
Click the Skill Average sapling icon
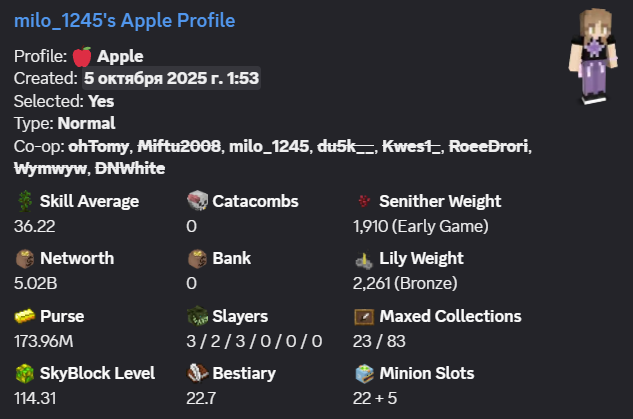(25, 201)
